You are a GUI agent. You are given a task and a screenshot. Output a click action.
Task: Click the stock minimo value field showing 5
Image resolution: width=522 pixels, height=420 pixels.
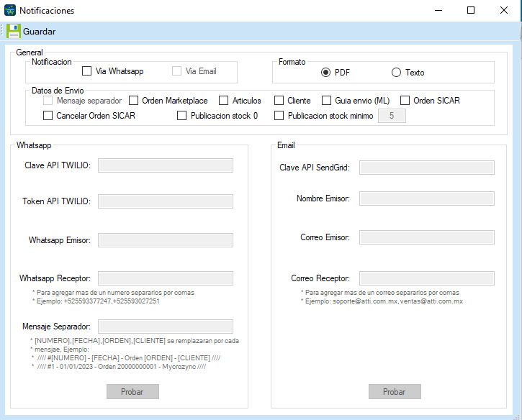click(392, 116)
